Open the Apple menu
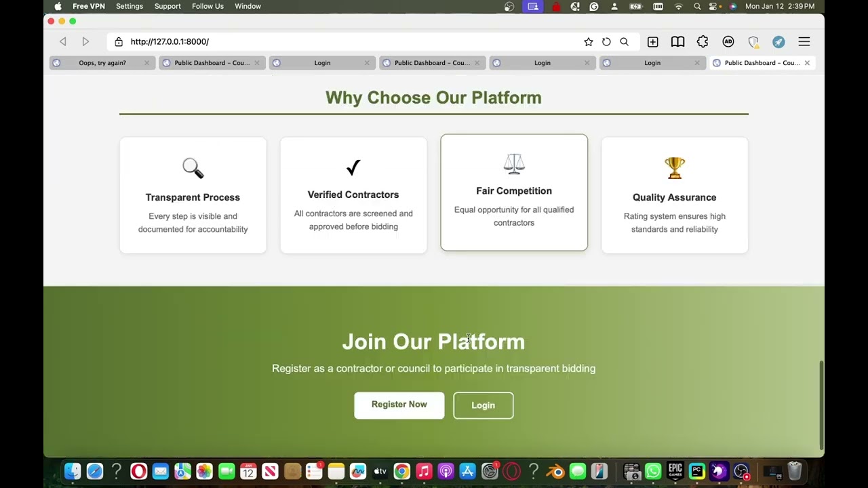Screen dimensions: 868x488 [58, 6]
